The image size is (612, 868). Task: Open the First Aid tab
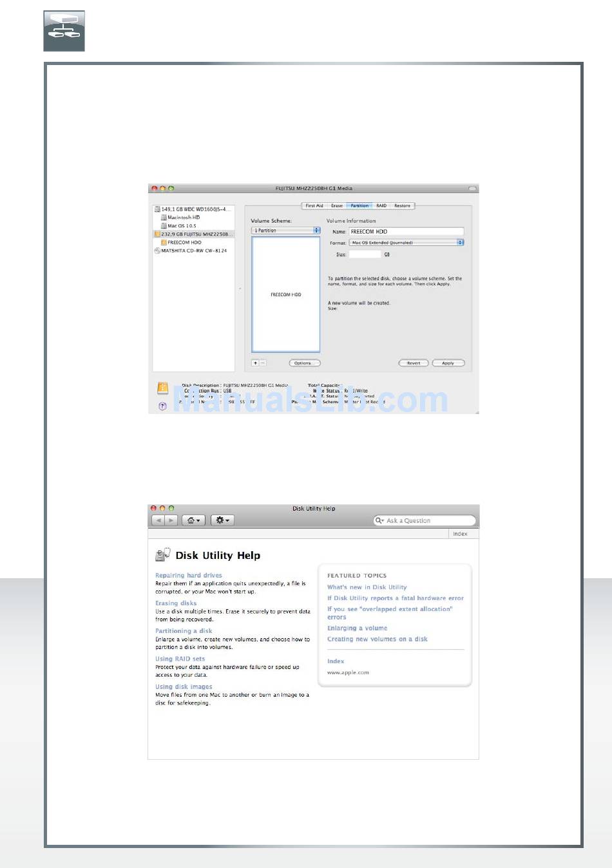tap(314, 205)
